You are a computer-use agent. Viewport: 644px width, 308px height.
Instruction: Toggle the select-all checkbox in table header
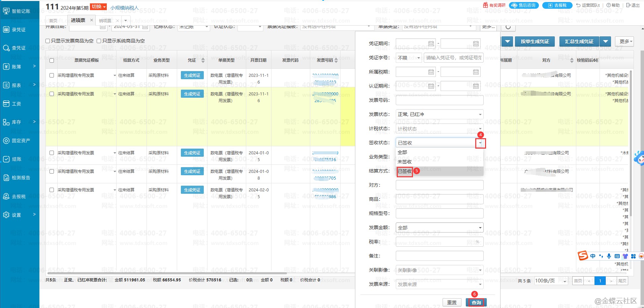tap(52, 61)
